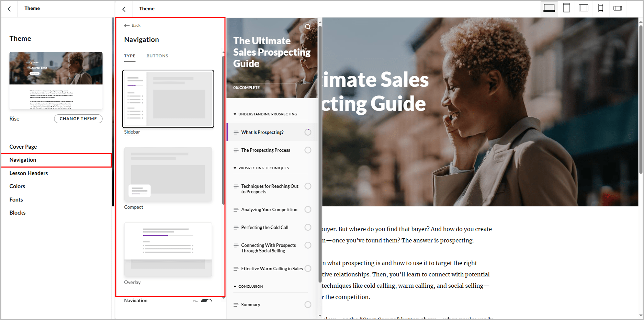Select the Overlay navigation type thumbnail
The height and width of the screenshot is (320, 644).
(x=168, y=249)
